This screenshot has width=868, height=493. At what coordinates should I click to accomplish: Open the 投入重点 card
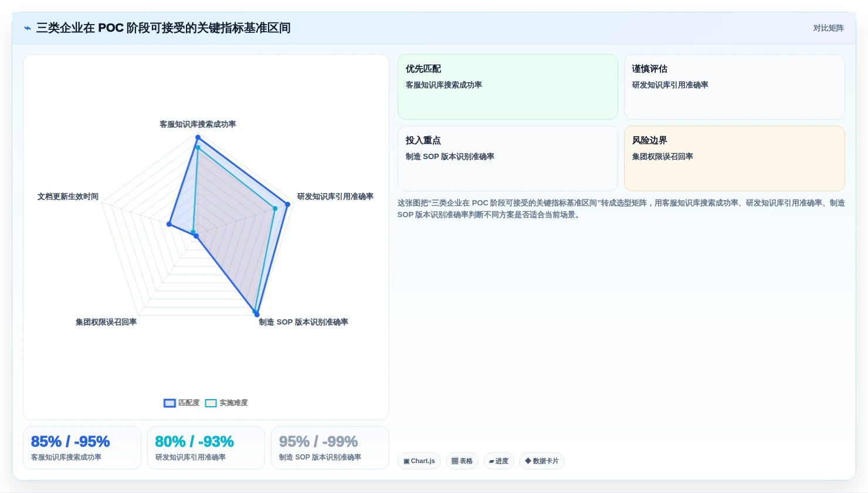click(x=508, y=158)
